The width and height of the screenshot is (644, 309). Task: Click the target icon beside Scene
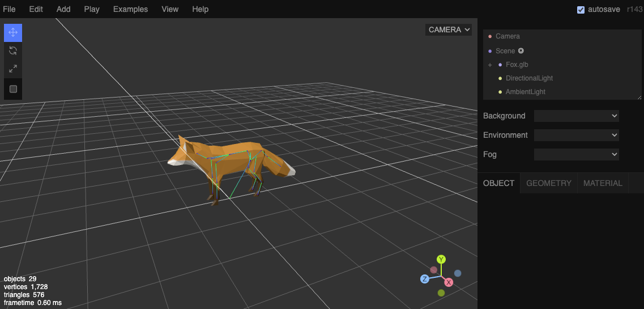[x=521, y=50]
